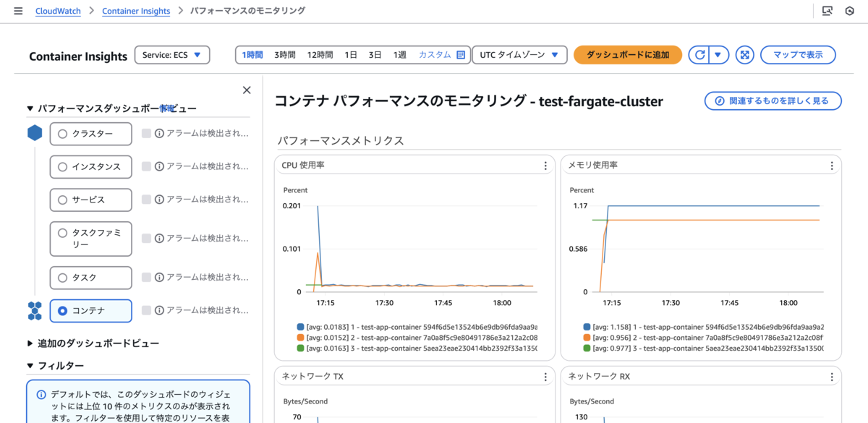Click the single blue hexagon cluster icon

(x=35, y=134)
